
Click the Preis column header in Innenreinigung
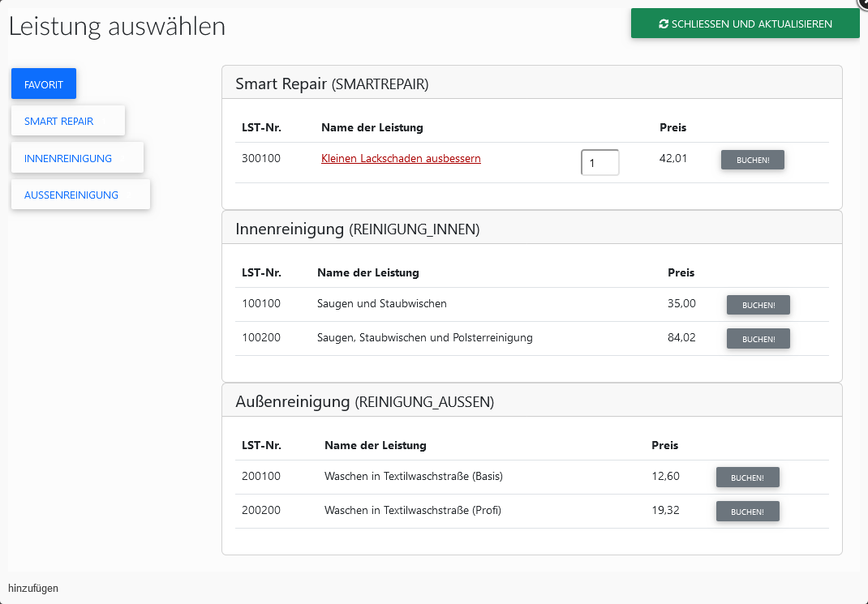681,272
